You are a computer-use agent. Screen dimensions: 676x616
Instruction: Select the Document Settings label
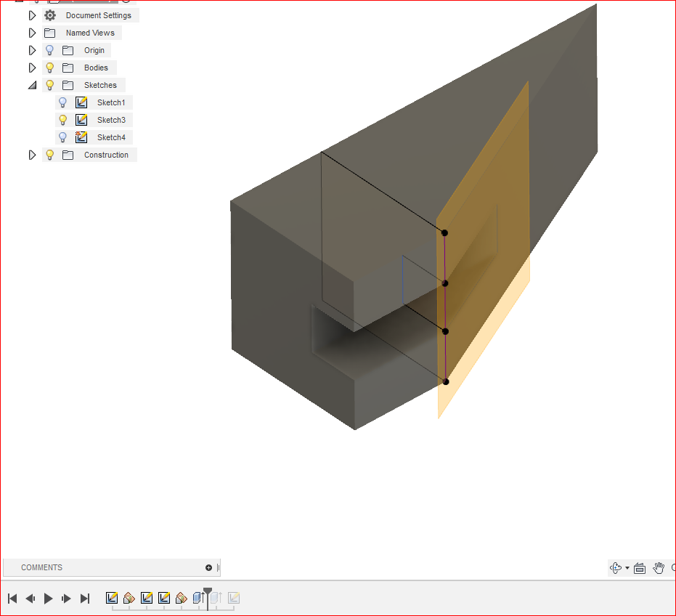(98, 15)
